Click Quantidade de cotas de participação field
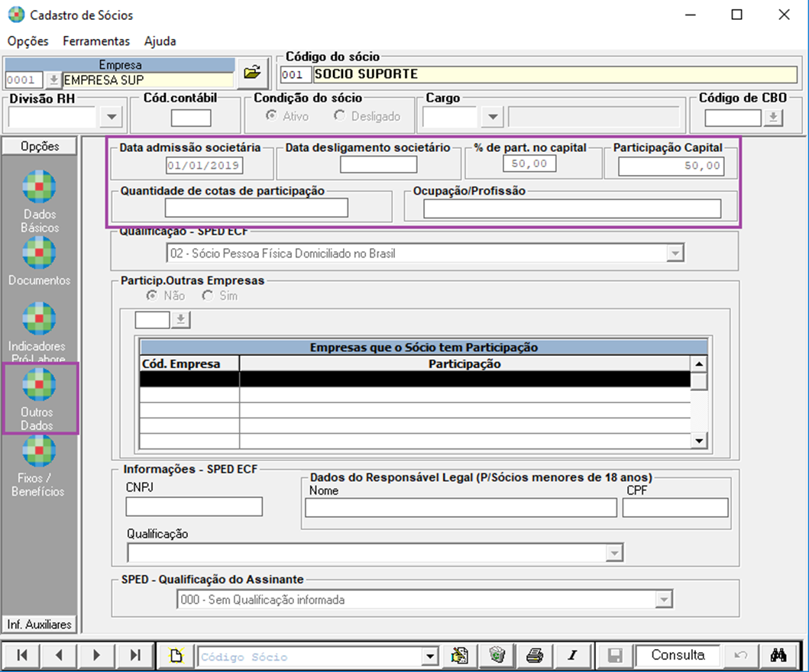 pyautogui.click(x=257, y=208)
